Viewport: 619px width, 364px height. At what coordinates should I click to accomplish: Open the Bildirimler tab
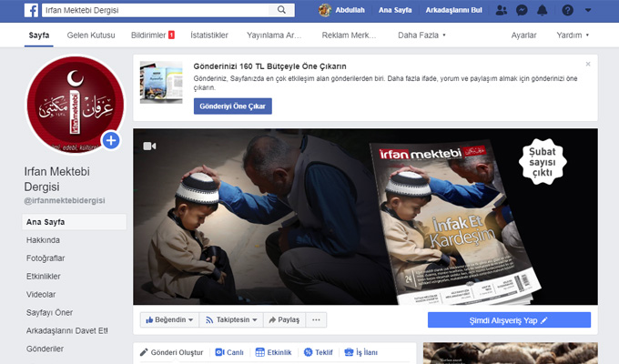click(153, 35)
